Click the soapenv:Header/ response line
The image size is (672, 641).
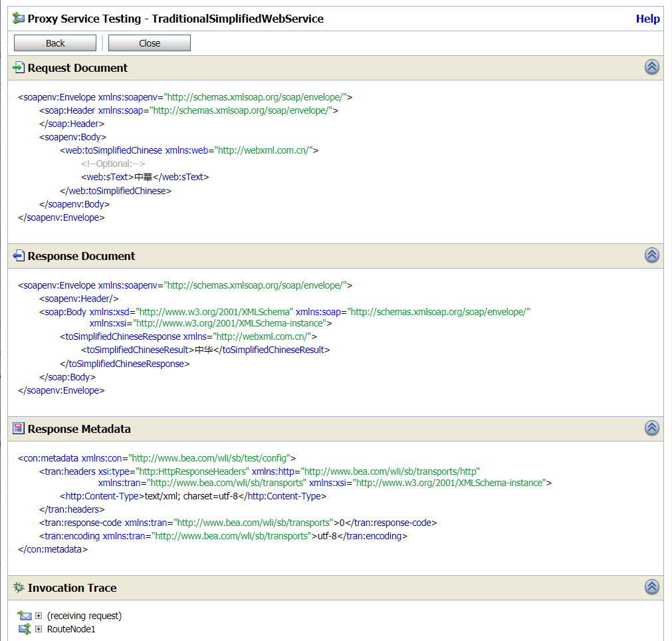[79, 299]
